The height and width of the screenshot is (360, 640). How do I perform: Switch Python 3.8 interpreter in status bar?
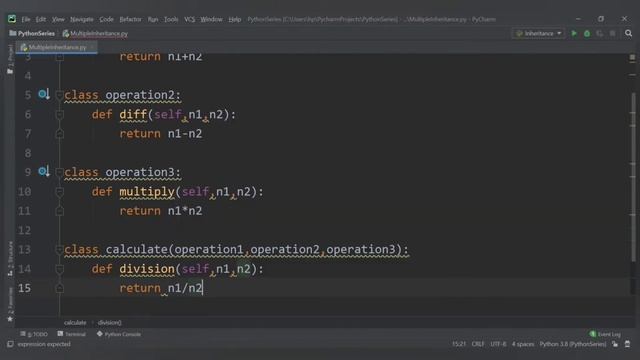click(x=573, y=344)
